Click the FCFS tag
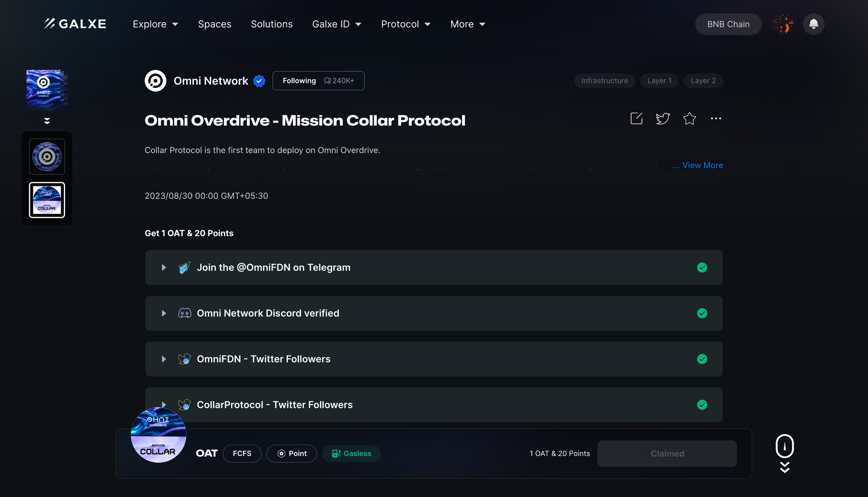The height and width of the screenshot is (497, 868). (x=242, y=454)
